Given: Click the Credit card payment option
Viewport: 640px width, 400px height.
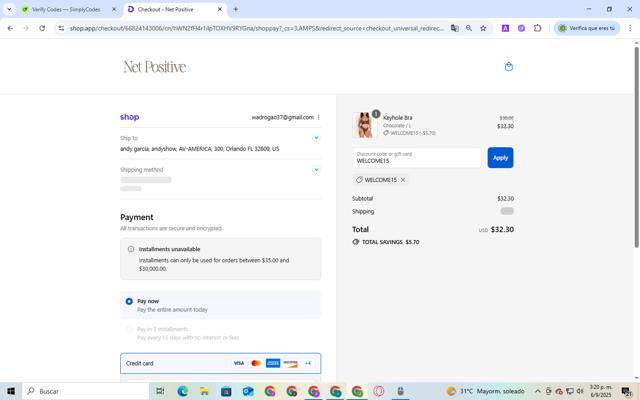Looking at the screenshot, I should pos(220,363).
